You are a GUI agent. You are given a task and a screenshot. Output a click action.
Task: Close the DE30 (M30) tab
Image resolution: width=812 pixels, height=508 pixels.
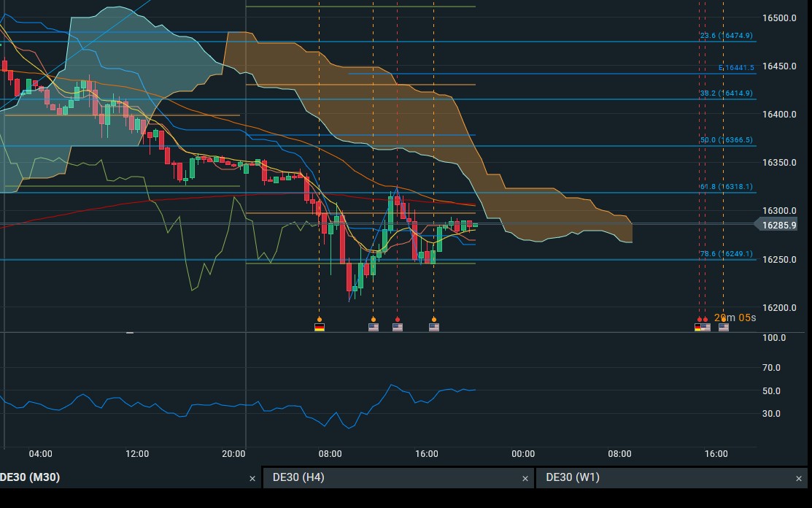tap(252, 479)
